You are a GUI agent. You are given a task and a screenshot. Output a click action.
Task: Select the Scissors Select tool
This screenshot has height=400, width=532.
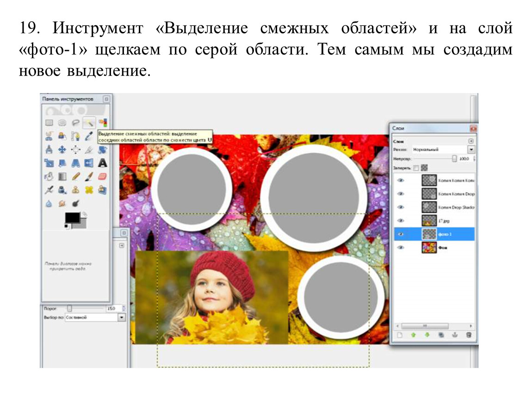tap(49, 136)
